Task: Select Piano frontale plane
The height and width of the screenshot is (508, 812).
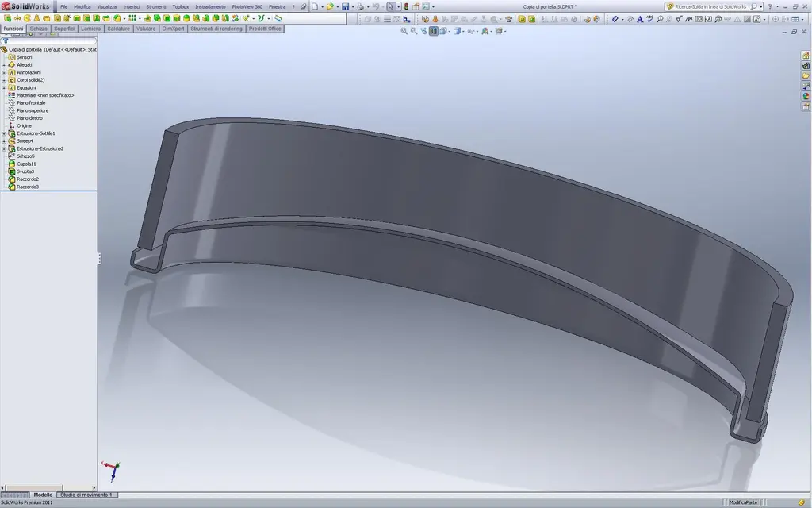Action: coord(31,102)
